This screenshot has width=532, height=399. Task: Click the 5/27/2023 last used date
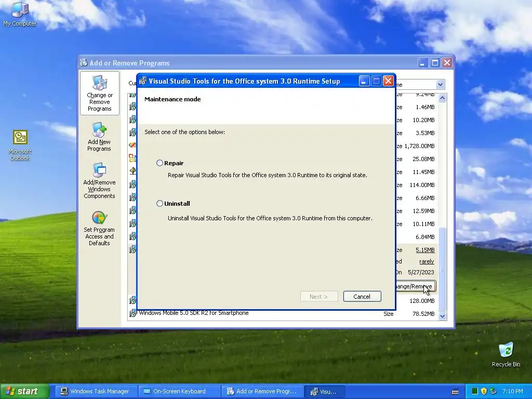click(x=421, y=272)
